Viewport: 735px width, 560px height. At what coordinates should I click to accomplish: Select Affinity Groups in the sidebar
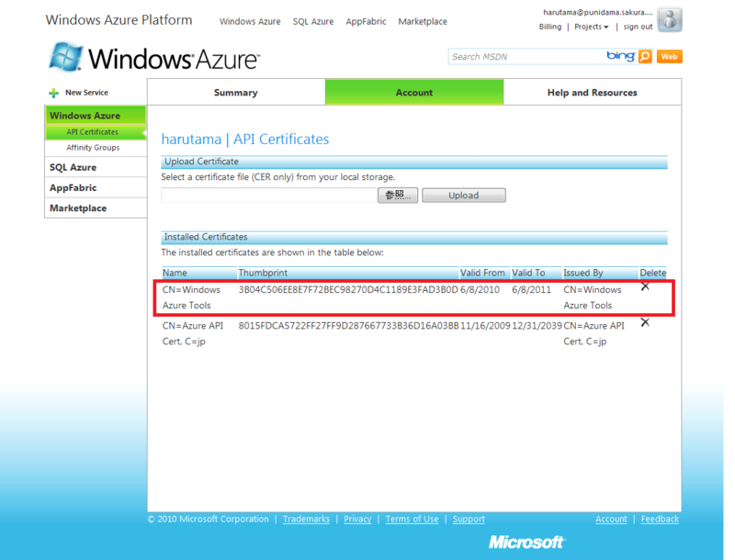point(93,148)
